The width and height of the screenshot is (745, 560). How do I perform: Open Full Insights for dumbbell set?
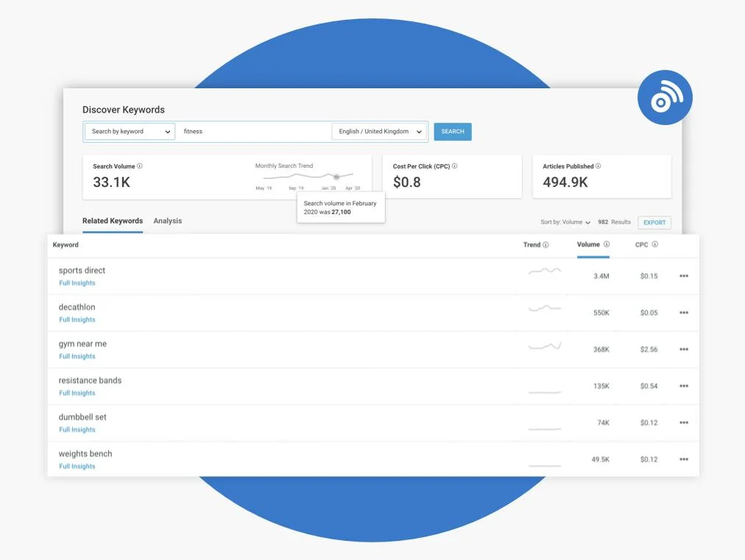pyautogui.click(x=77, y=429)
